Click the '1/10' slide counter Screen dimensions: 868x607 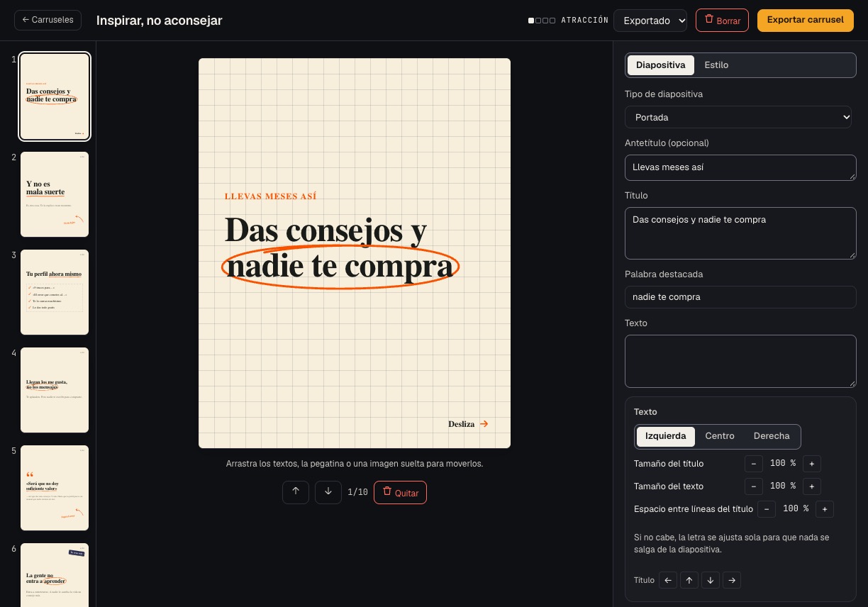(357, 492)
